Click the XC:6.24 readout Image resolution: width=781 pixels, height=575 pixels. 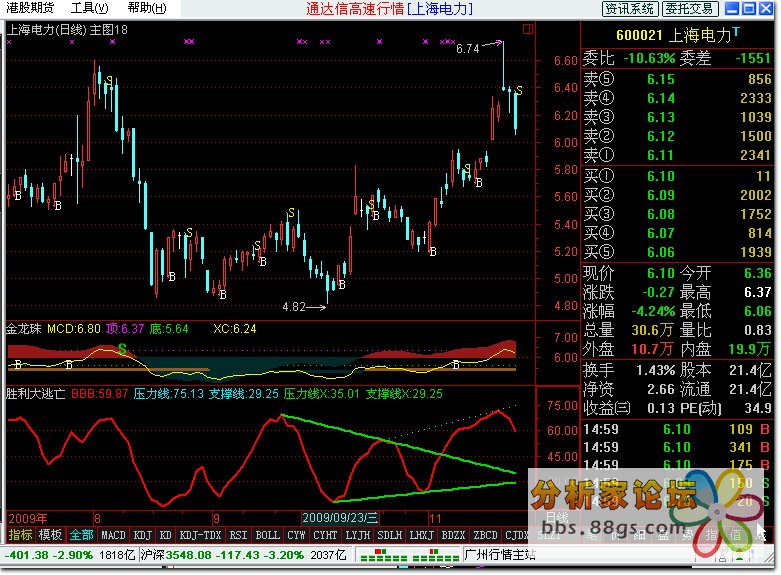pyautogui.click(x=235, y=329)
